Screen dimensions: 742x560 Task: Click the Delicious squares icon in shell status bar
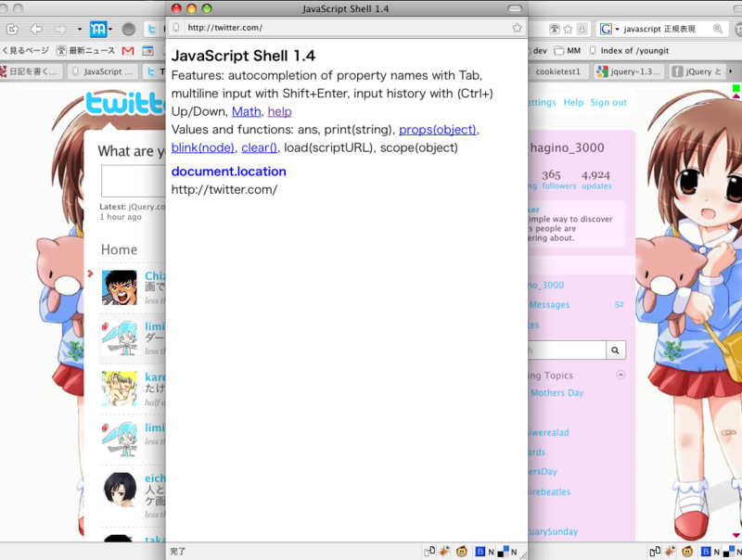[503, 552]
